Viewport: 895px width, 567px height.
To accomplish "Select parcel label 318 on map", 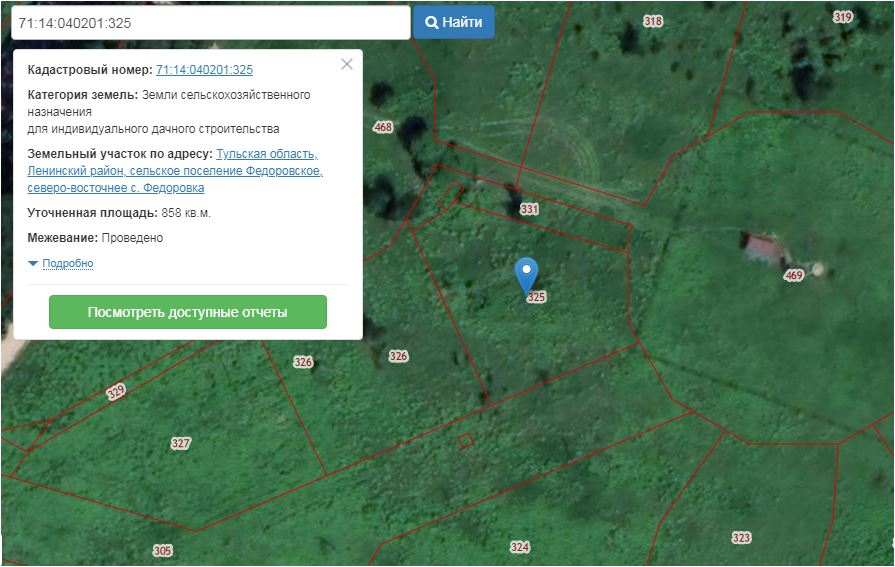I will pos(653,21).
